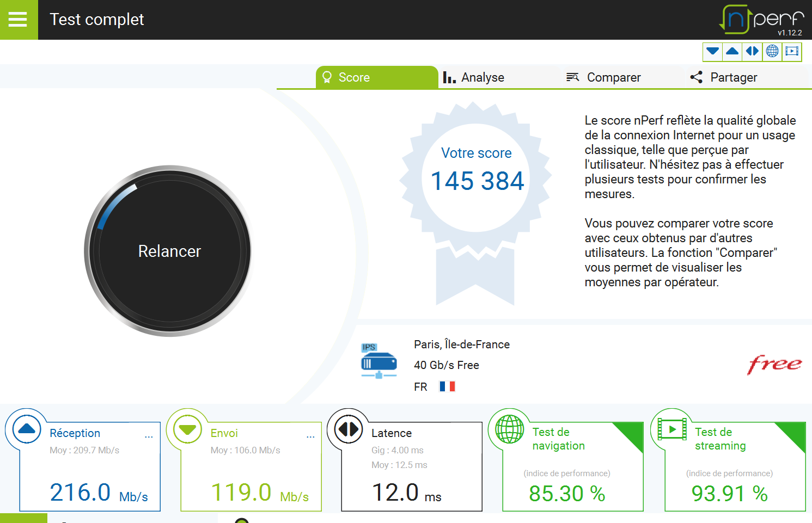Toggle the streaming test film button in the top toolbar
The image size is (812, 523).
pos(792,51)
